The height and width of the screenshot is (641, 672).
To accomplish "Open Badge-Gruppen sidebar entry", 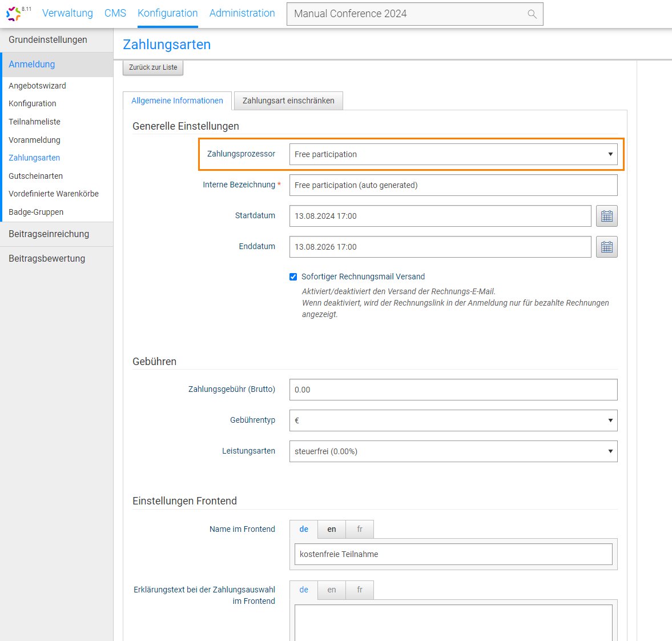I will pos(36,212).
